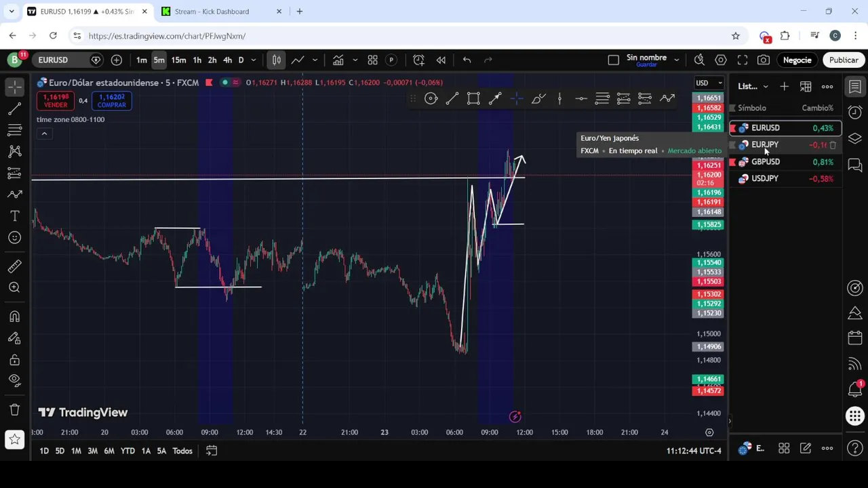Select the YTD date range
This screenshot has width=868, height=488.
tap(127, 451)
